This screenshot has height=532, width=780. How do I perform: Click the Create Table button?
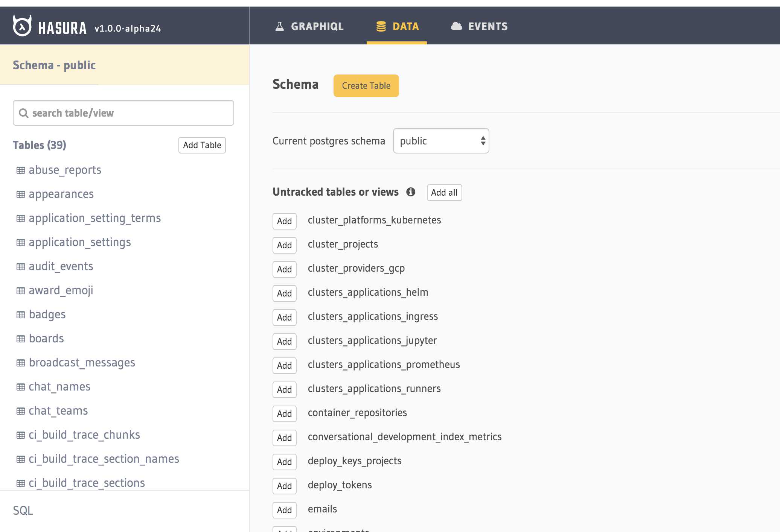tap(366, 86)
